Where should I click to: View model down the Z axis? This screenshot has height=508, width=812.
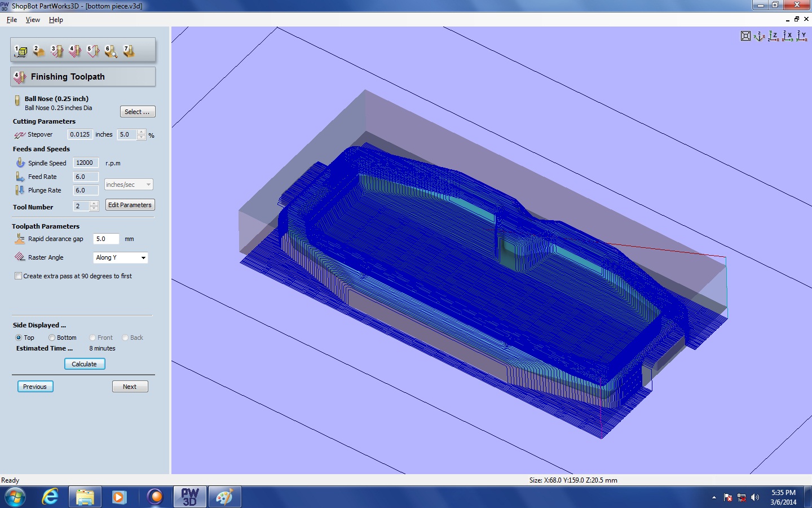click(774, 36)
